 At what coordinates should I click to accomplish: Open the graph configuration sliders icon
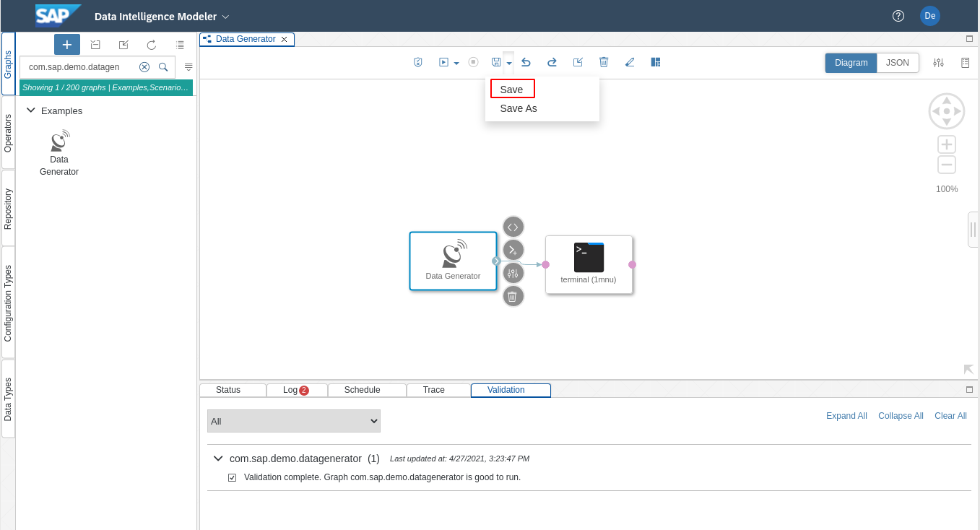pos(938,63)
